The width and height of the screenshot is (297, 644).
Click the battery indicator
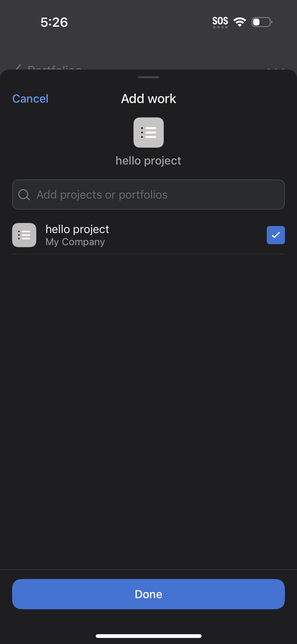(x=261, y=22)
